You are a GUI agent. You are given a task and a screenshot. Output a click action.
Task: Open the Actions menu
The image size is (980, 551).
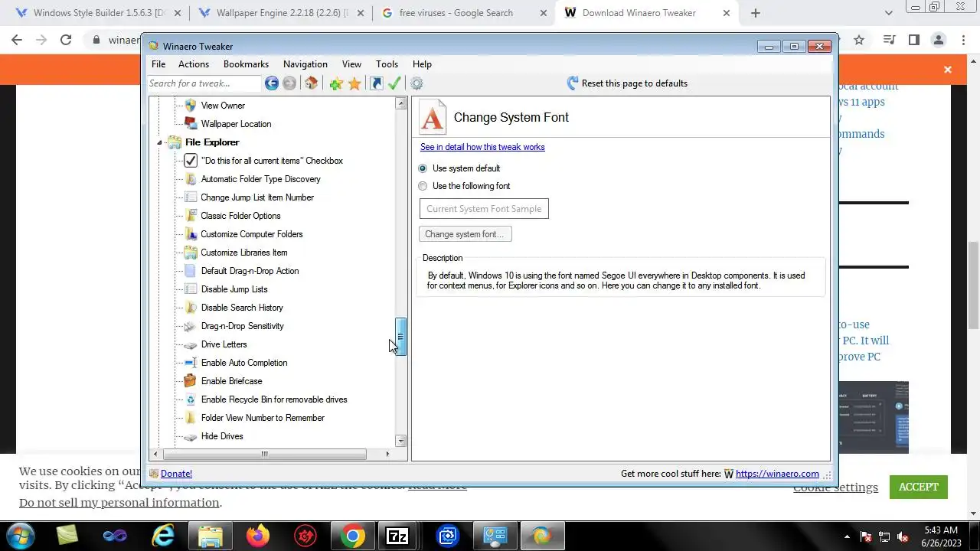[194, 64]
